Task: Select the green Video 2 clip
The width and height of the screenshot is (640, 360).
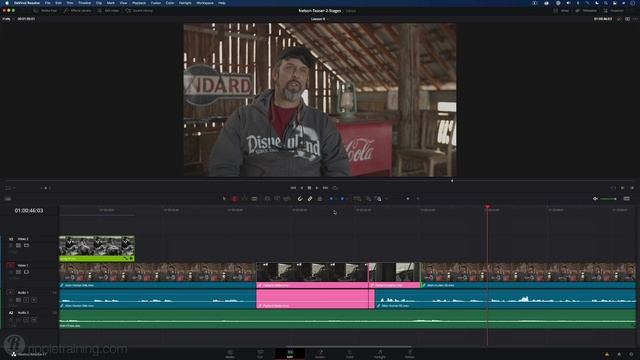Action: tap(97, 248)
